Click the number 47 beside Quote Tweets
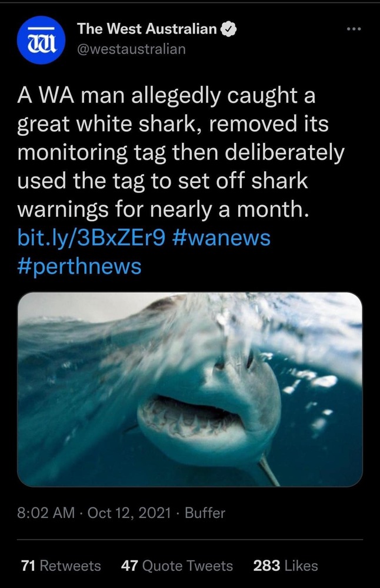This screenshot has width=380, height=588. [129, 566]
